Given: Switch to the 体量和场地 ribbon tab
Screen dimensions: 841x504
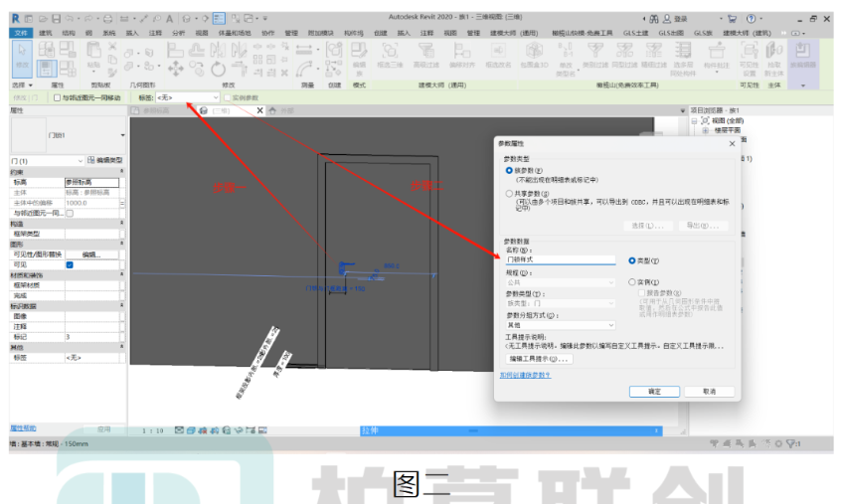Looking at the screenshot, I should (235, 33).
